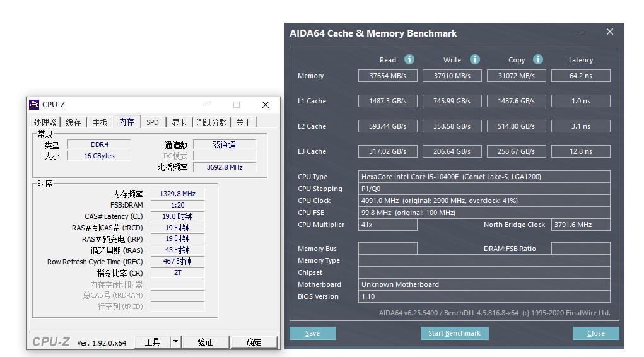Click the tRAS value 43 时钟
Viewport: 644px width, 357px height.
pos(177,250)
